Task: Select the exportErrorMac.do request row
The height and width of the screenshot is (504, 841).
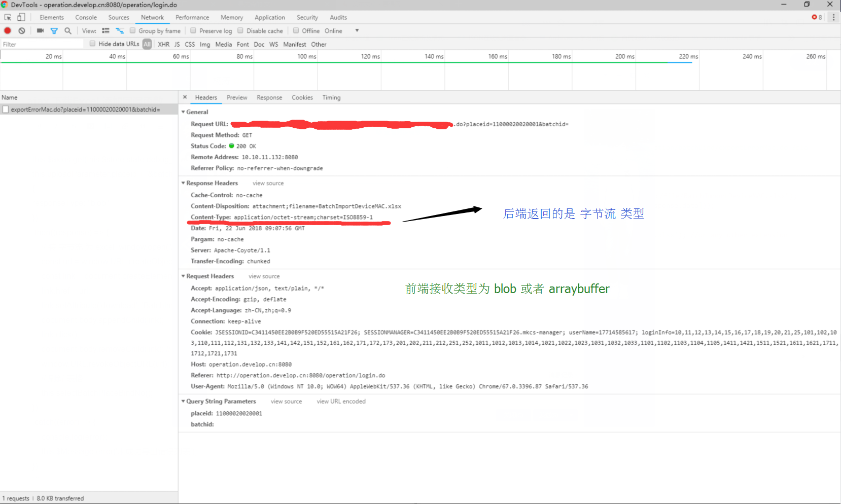Action: click(89, 110)
